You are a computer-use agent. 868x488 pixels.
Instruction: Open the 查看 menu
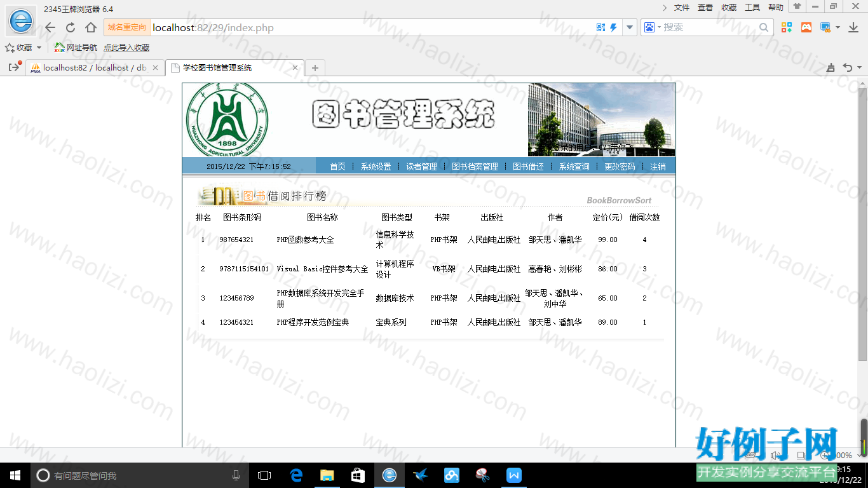coord(705,8)
